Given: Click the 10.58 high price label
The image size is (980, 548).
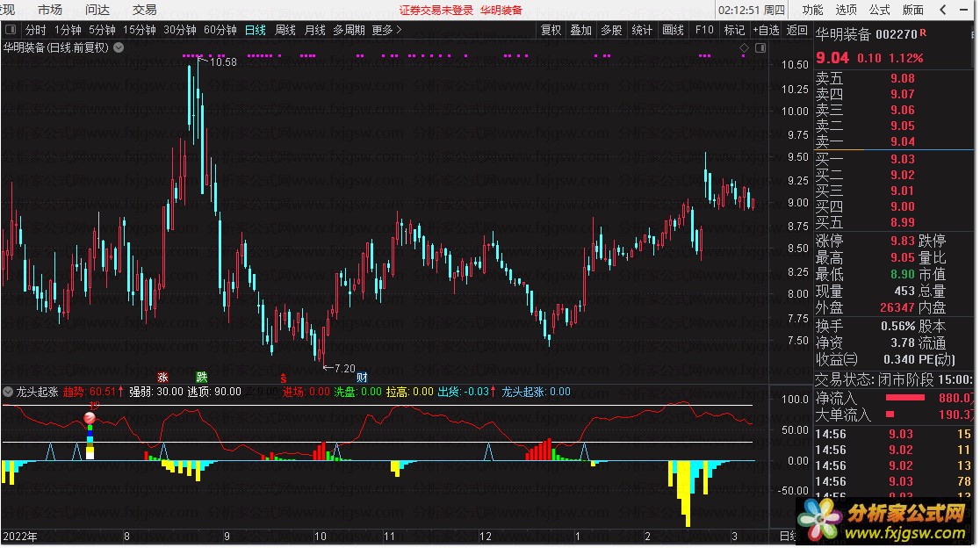Looking at the screenshot, I should tap(223, 61).
